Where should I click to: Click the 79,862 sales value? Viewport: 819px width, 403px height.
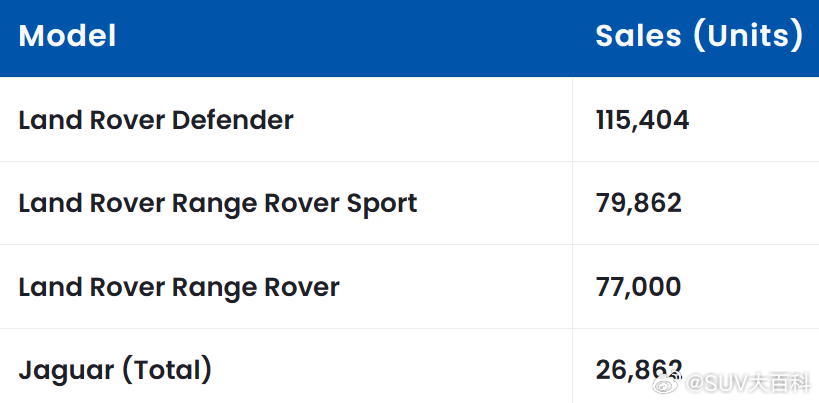pos(639,203)
